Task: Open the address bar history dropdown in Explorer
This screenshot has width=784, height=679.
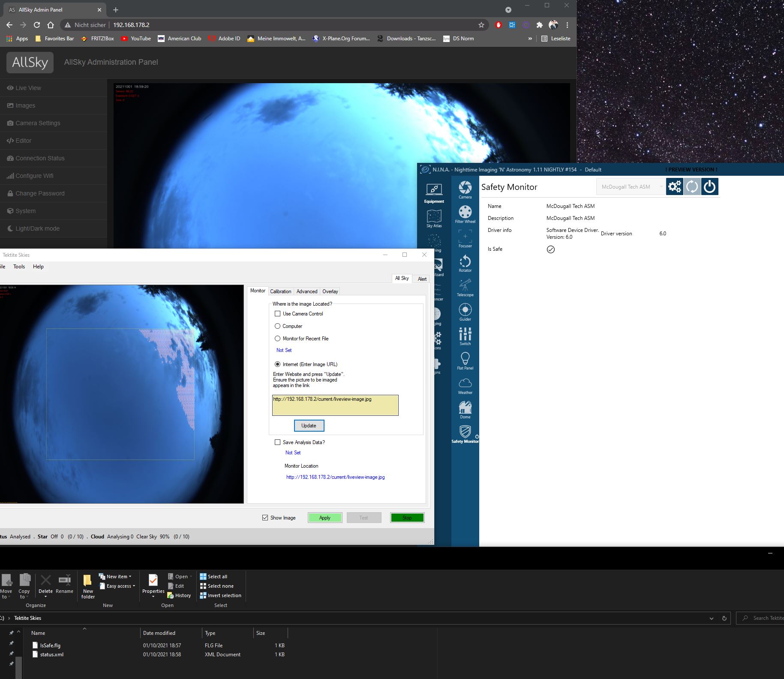Action: 712,618
